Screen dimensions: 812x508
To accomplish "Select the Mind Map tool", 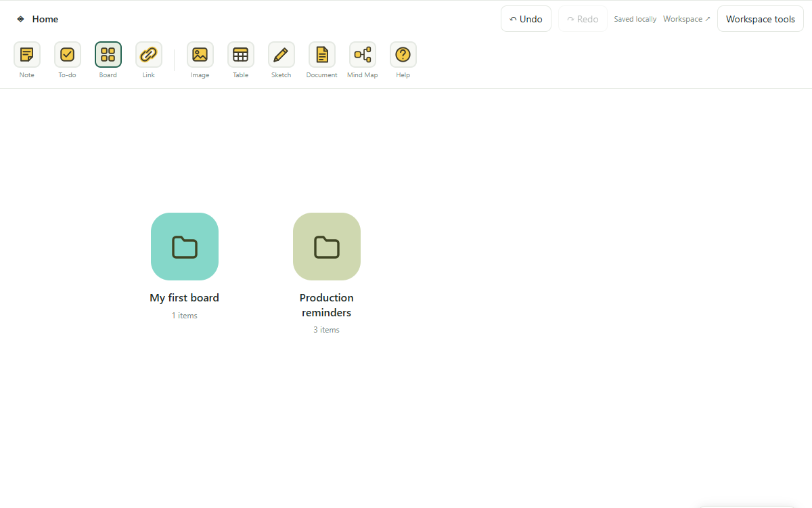I will pyautogui.click(x=363, y=55).
